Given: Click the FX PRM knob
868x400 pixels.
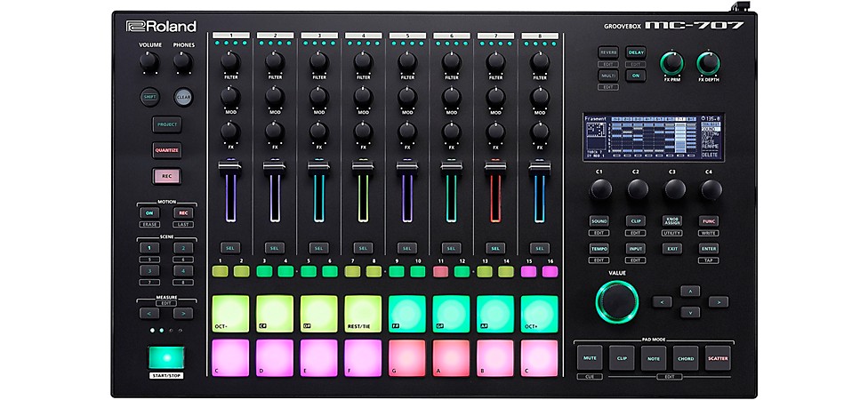Looking at the screenshot, I should pos(672,64).
